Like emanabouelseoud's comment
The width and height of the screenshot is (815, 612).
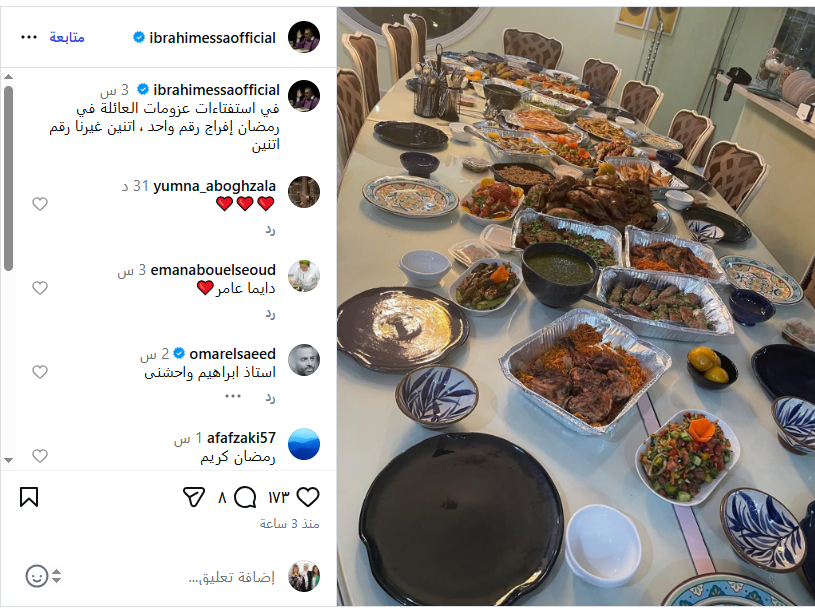point(40,288)
